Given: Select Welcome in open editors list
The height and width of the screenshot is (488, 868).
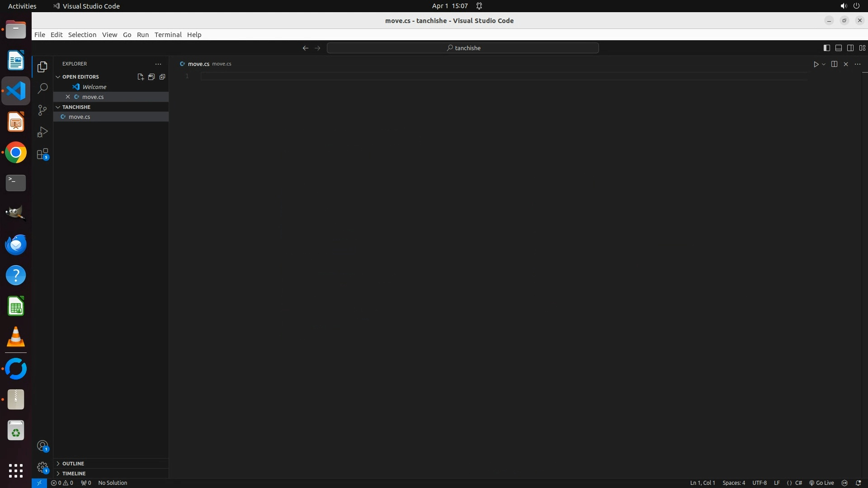Looking at the screenshot, I should [94, 87].
